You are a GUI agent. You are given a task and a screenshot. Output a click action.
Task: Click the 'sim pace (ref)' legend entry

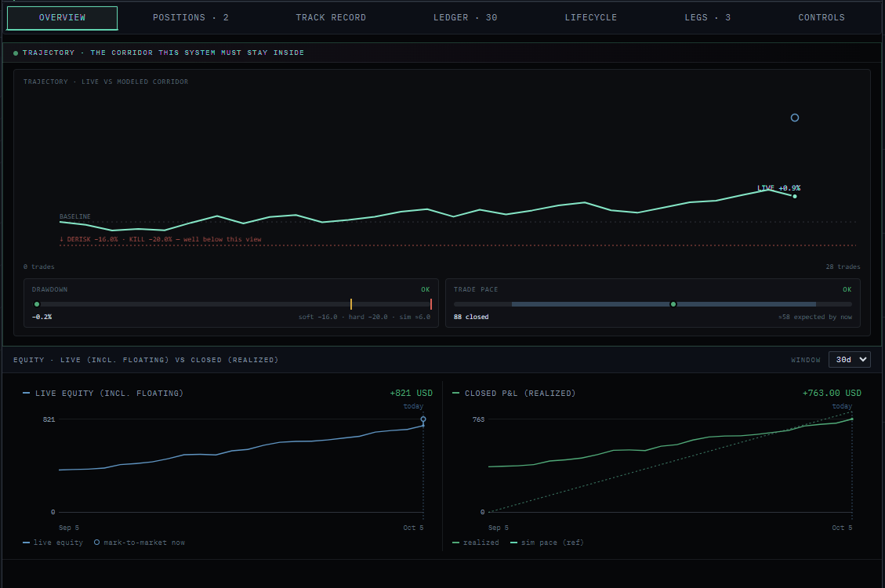click(x=547, y=543)
